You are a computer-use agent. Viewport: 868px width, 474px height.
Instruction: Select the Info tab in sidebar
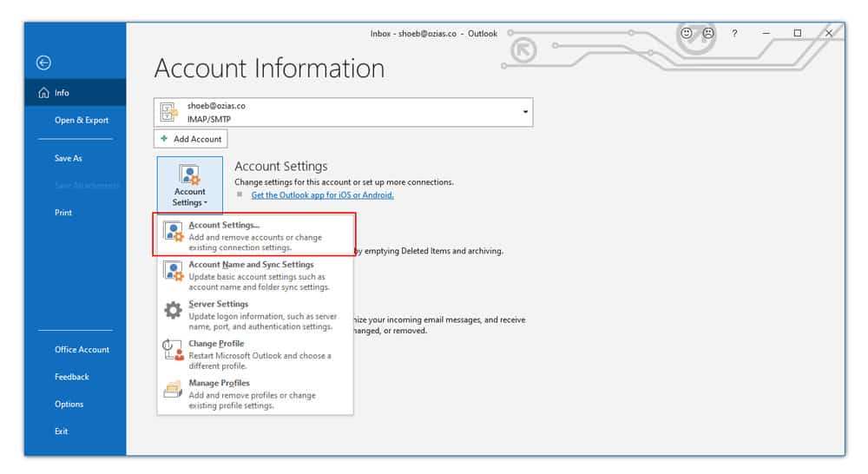(76, 93)
